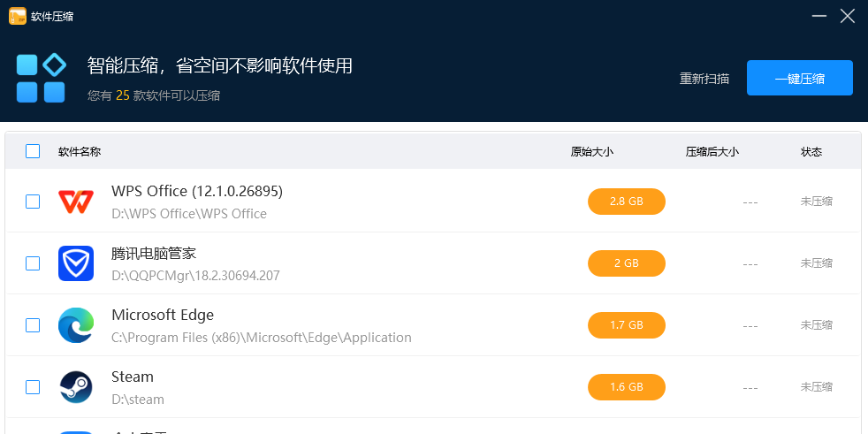Click the four-squares smart compression logo

pyautogui.click(x=41, y=78)
